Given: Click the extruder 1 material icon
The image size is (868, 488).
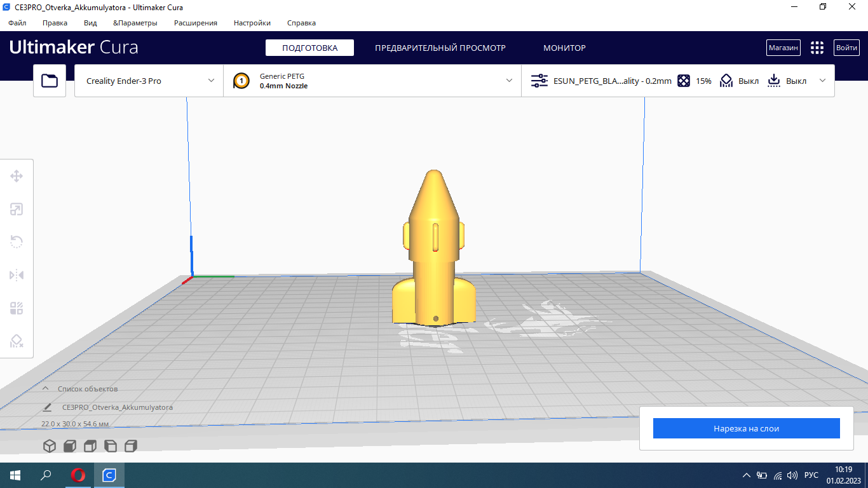Looking at the screenshot, I should click(x=241, y=81).
